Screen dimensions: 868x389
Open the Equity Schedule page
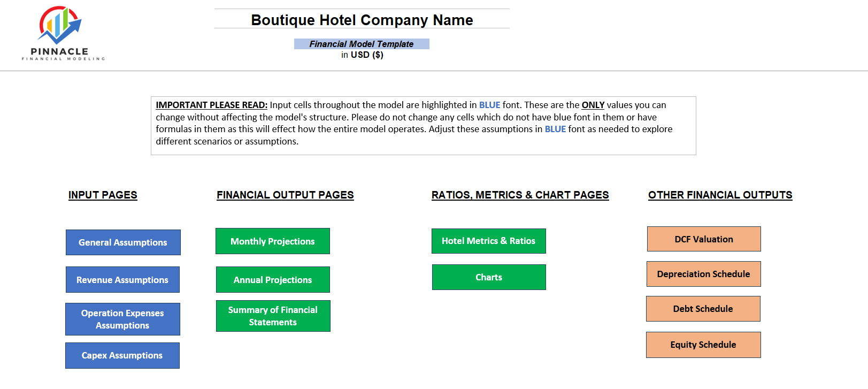pos(703,345)
